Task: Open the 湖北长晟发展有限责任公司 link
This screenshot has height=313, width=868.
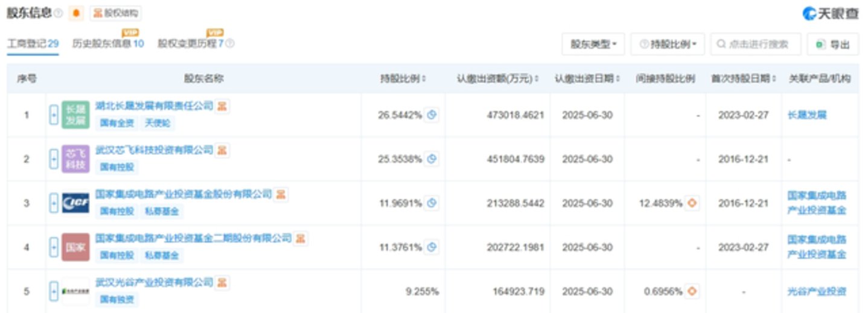Action: coord(155,106)
